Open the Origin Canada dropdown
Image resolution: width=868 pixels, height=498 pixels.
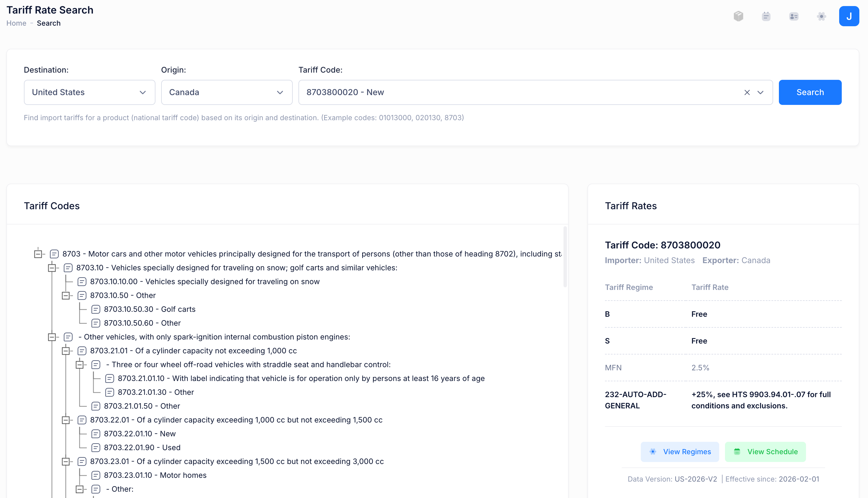pyautogui.click(x=226, y=92)
